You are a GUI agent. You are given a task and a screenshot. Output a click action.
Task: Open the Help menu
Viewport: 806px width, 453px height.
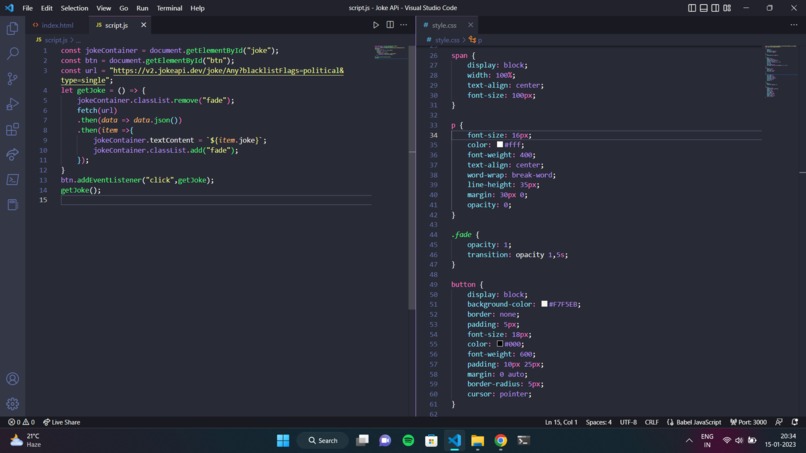pos(197,8)
